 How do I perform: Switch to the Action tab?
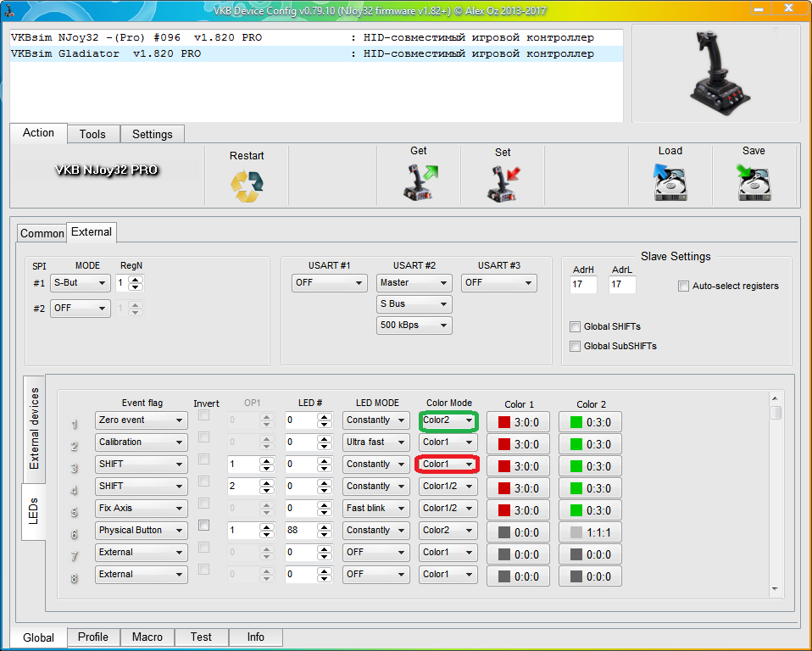[38, 133]
